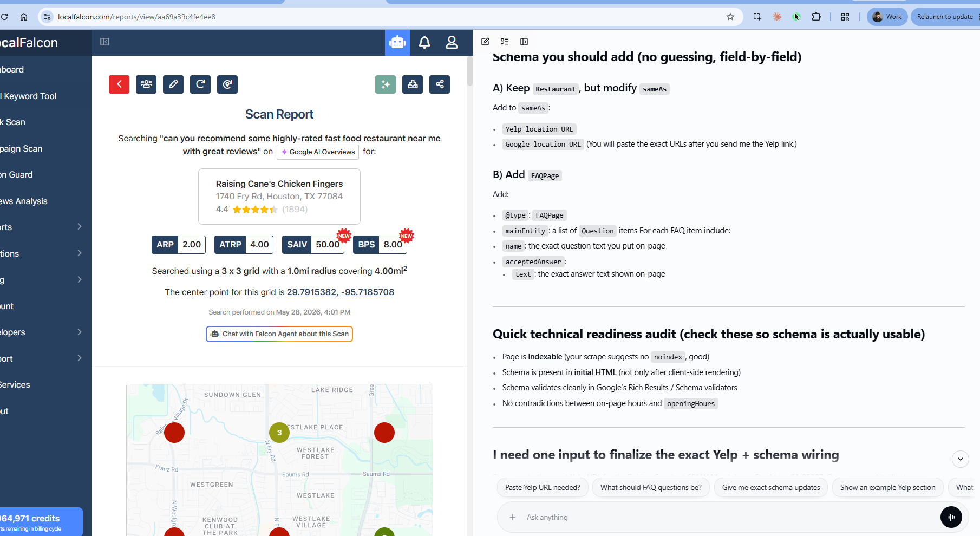Click the checklist icon in chat panel
980x536 pixels.
[505, 42]
